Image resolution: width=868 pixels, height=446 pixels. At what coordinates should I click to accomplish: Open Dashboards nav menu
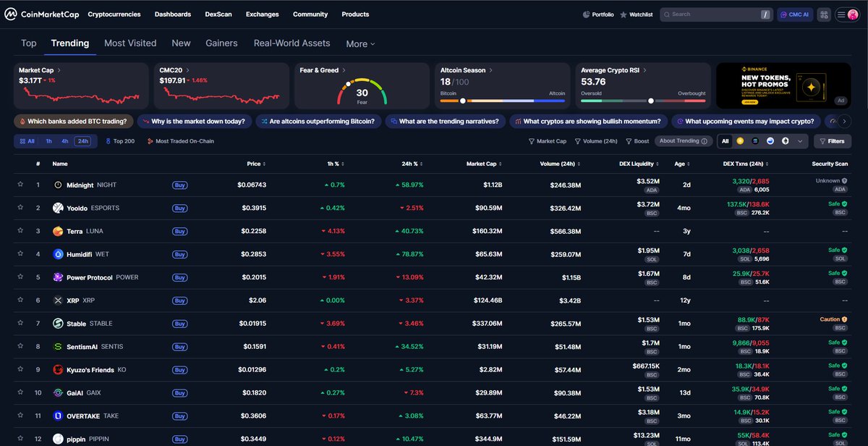(x=173, y=14)
